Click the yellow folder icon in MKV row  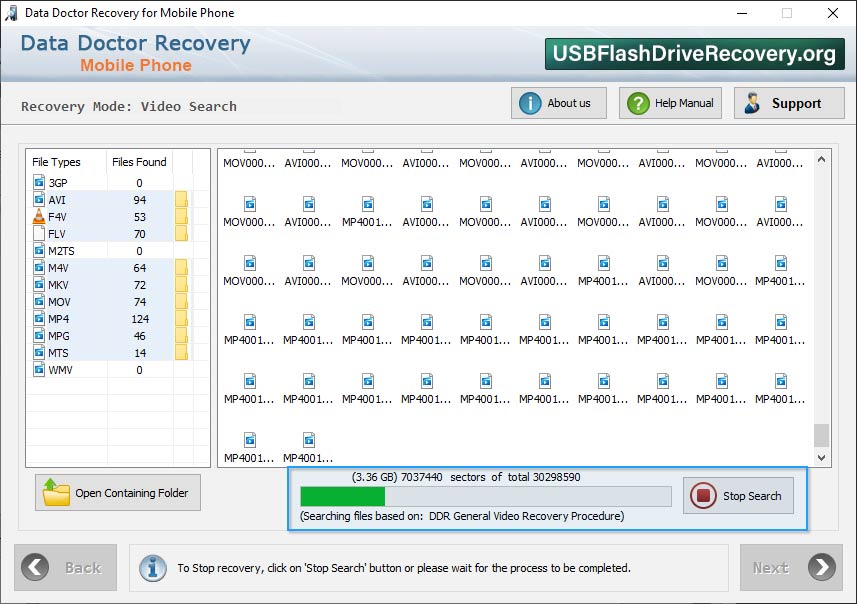(181, 284)
